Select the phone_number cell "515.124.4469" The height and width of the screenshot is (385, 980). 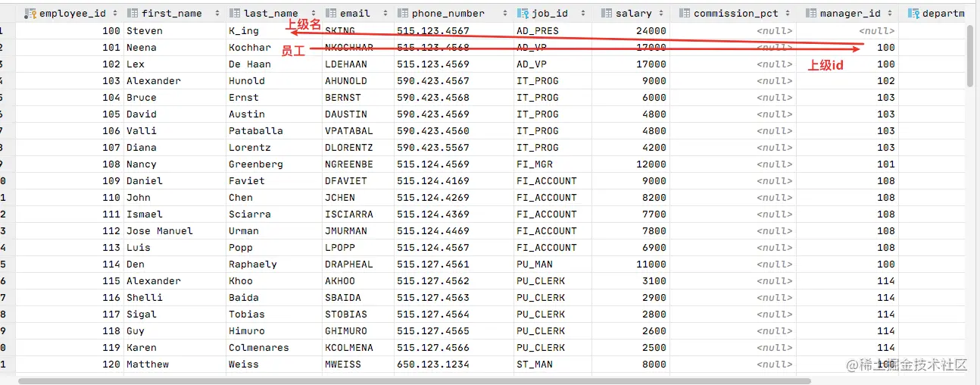tap(433, 231)
